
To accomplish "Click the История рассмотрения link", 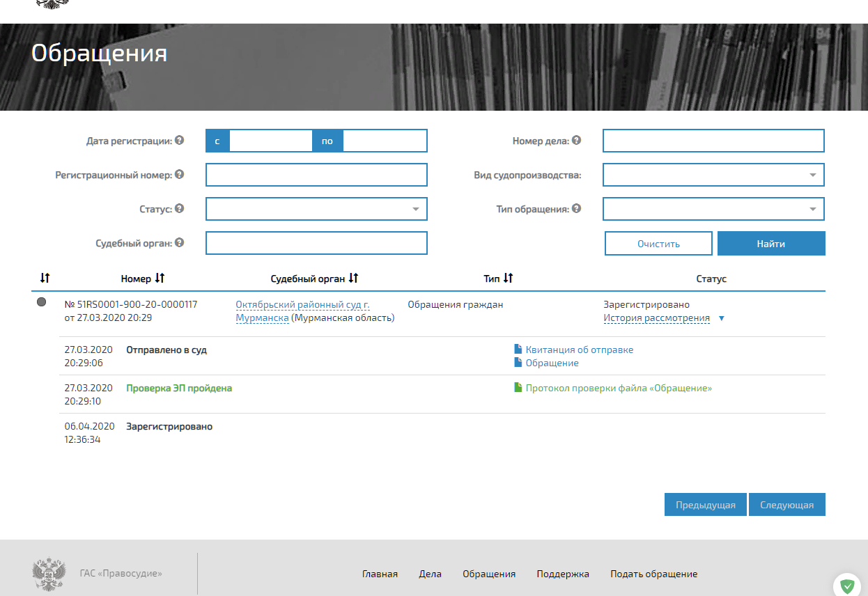I will pyautogui.click(x=656, y=318).
